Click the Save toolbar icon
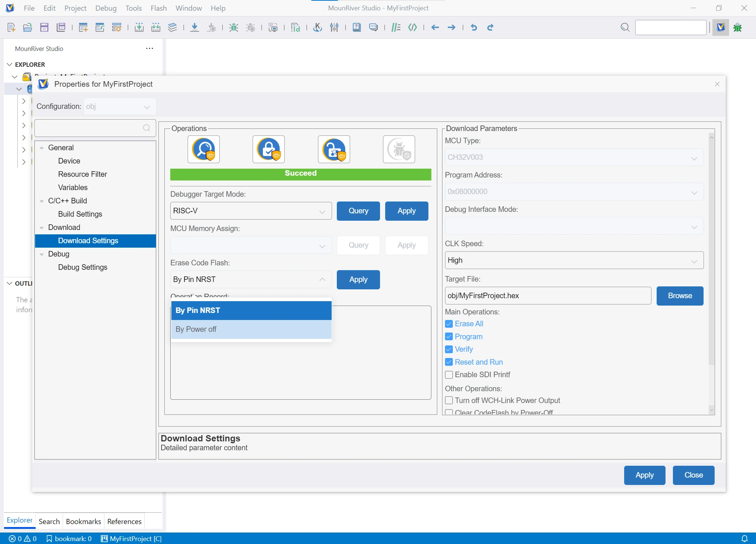 44,27
